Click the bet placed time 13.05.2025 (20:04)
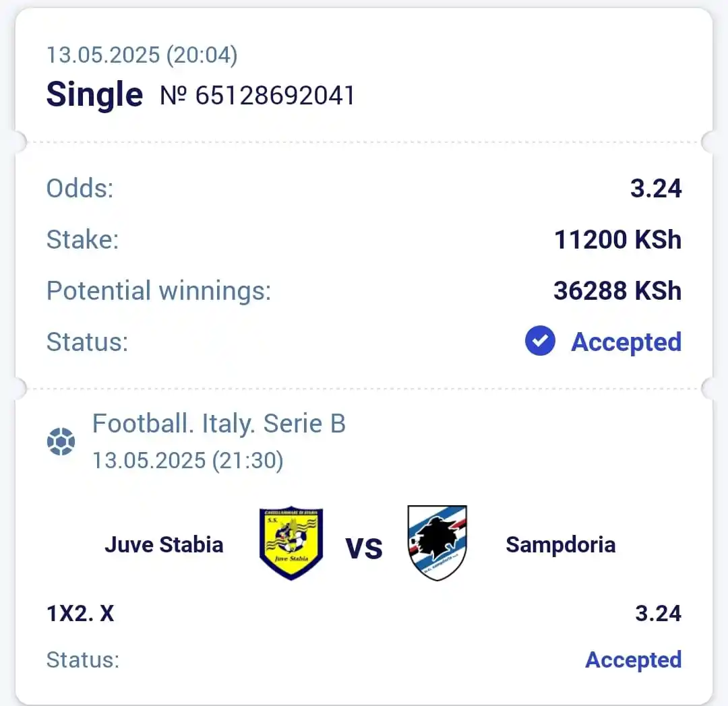The height and width of the screenshot is (706, 728). coord(142,55)
